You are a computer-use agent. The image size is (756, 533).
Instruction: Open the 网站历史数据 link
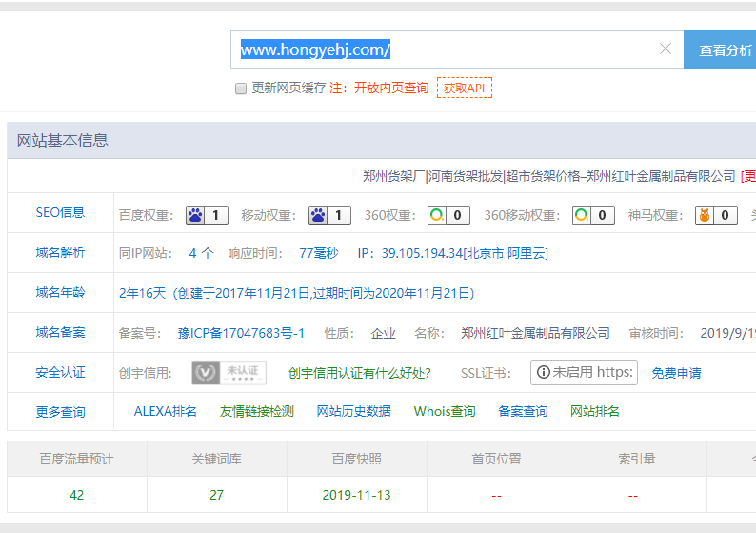(354, 411)
